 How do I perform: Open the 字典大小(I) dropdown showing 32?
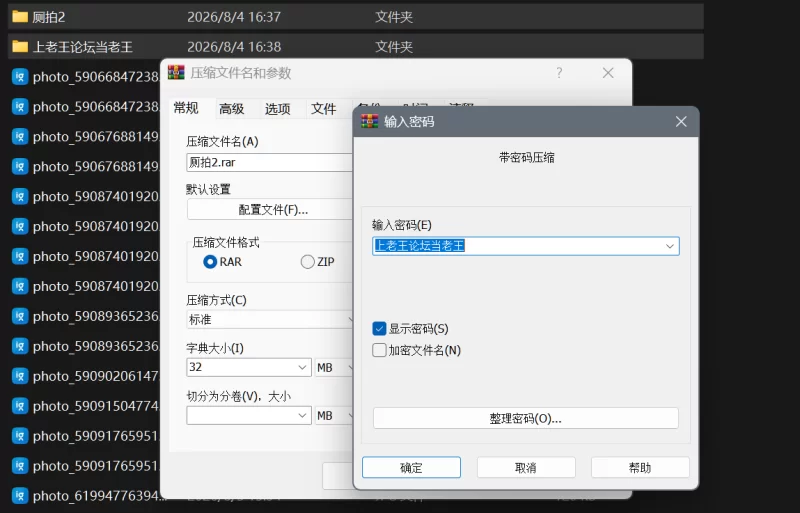click(302, 367)
